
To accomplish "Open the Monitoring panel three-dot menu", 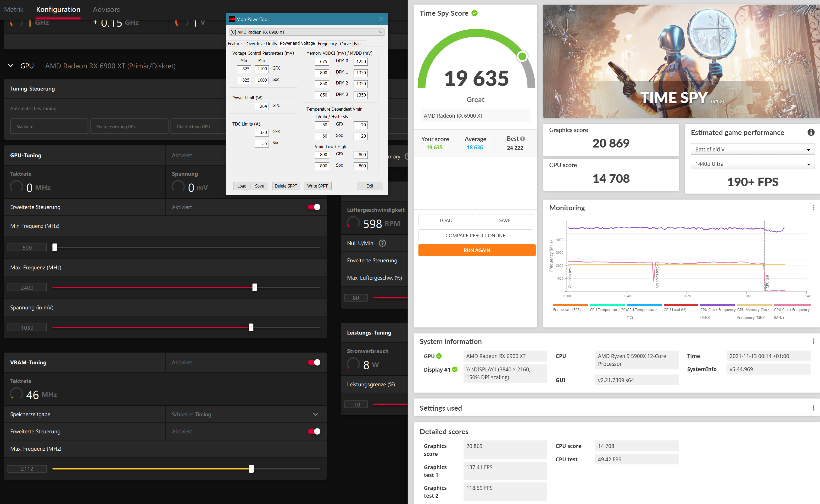I will (x=813, y=207).
